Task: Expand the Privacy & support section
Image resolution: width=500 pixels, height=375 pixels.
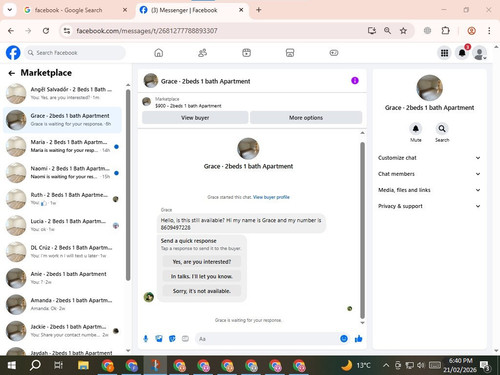Action: [x=429, y=206]
